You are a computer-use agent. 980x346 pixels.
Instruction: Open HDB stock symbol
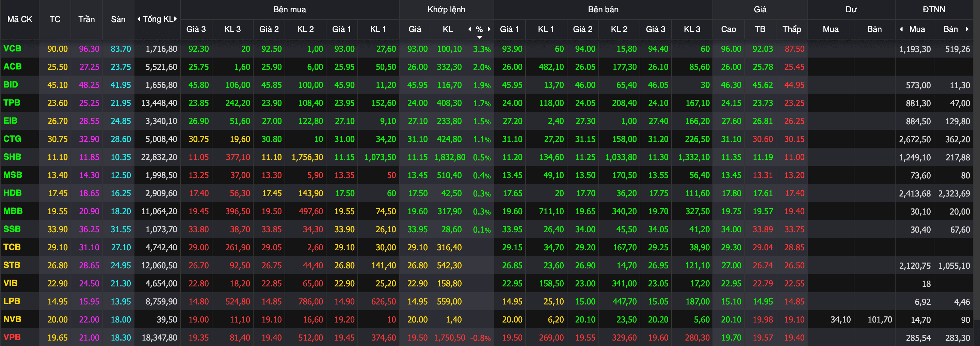(13, 193)
